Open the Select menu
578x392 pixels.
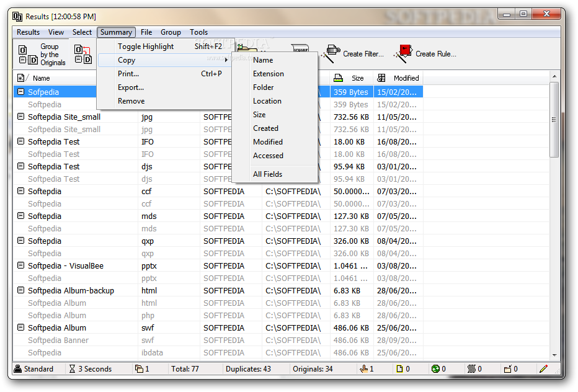coord(82,32)
